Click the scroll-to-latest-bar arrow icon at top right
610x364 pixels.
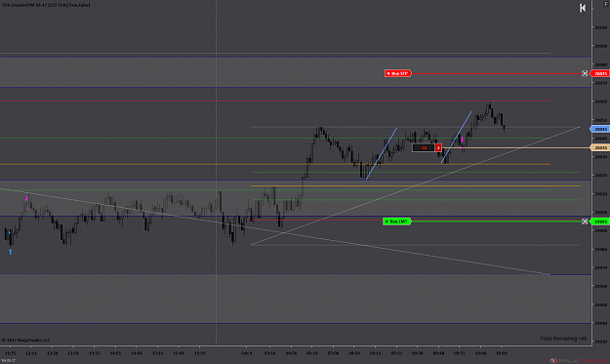coord(583,8)
